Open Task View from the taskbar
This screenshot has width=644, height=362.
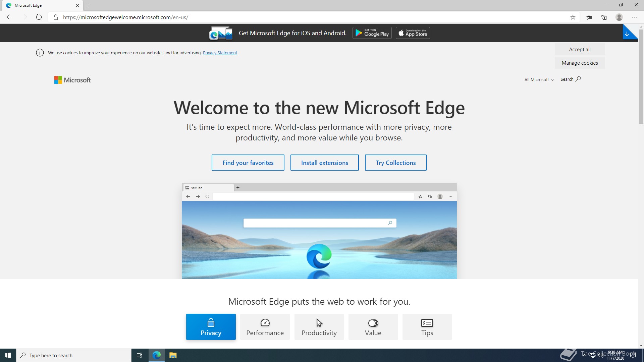[140, 355]
